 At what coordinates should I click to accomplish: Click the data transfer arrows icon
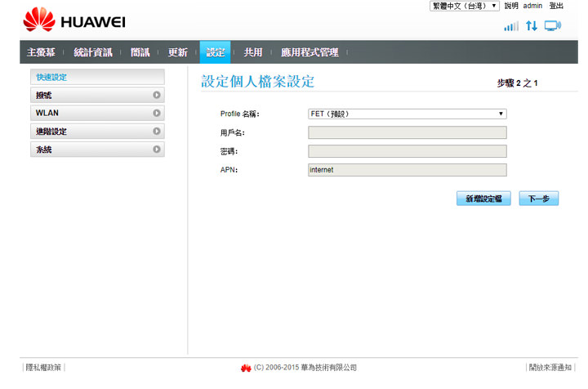(532, 25)
